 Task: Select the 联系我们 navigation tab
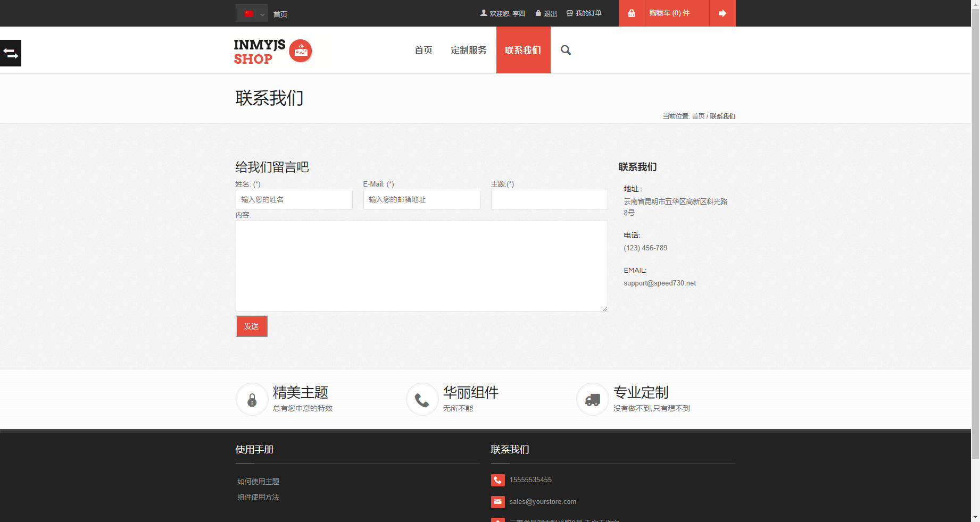(x=524, y=50)
